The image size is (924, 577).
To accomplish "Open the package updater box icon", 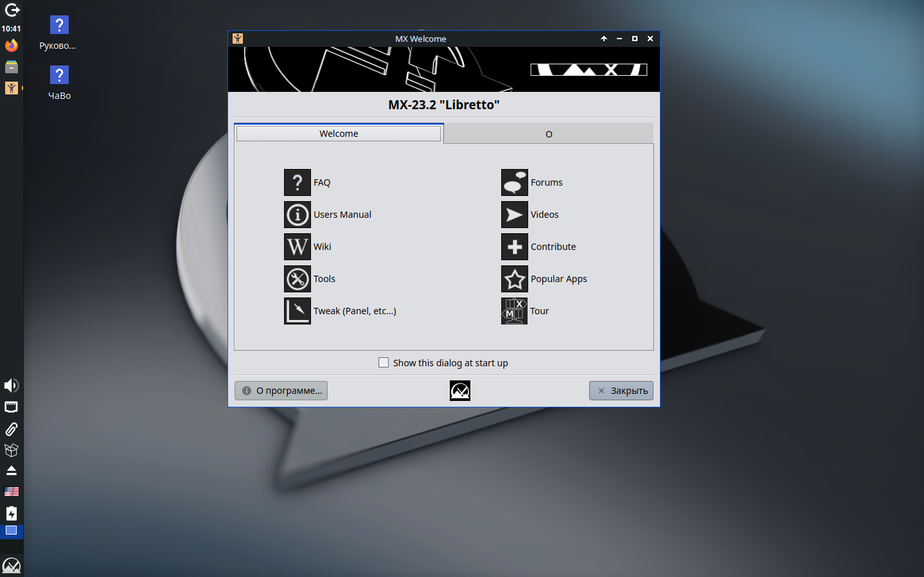I will coord(12,450).
